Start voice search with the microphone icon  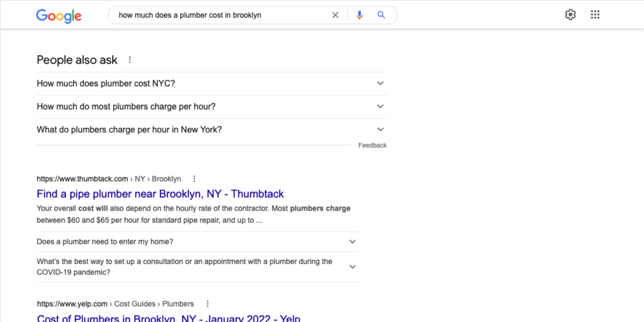[x=359, y=15]
